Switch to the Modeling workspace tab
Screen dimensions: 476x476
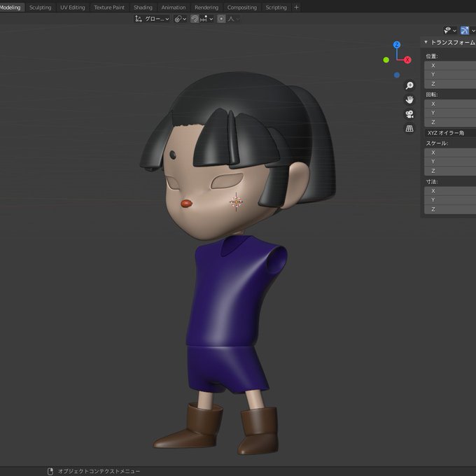[10, 7]
